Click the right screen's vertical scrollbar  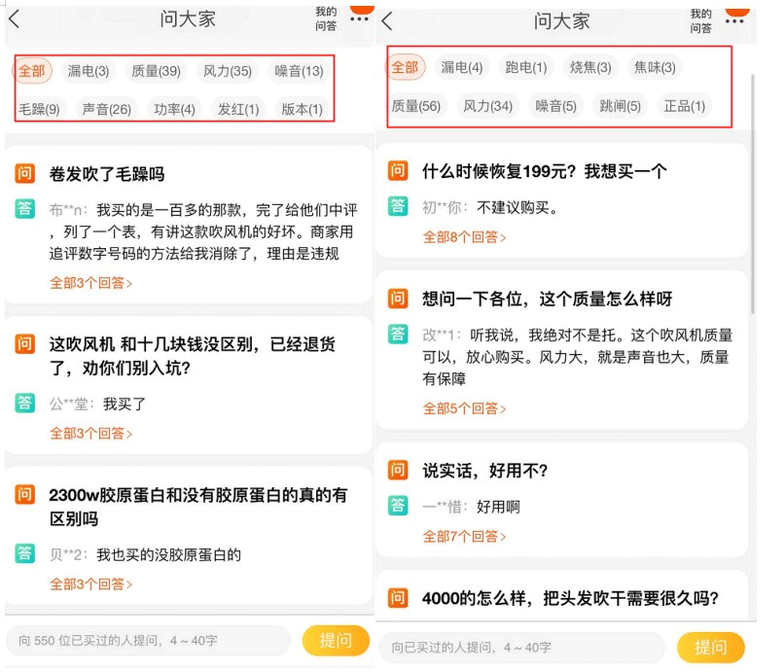(x=754, y=195)
